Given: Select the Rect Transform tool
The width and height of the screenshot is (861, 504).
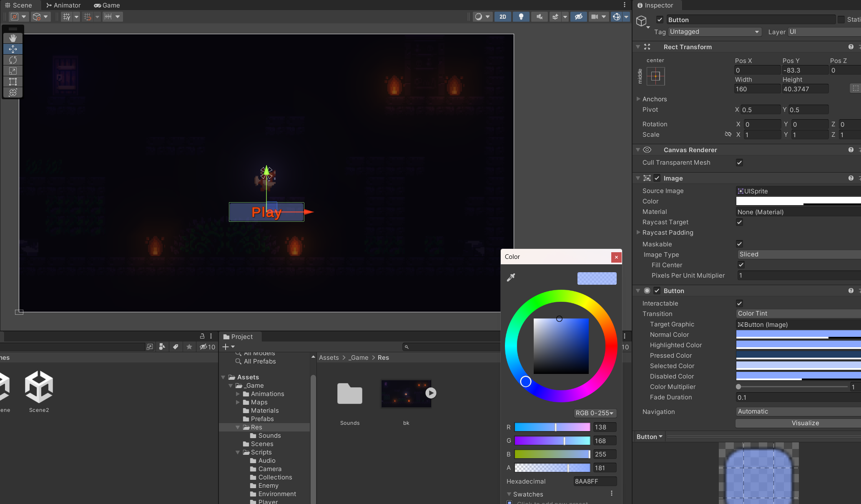Looking at the screenshot, I should click(13, 82).
